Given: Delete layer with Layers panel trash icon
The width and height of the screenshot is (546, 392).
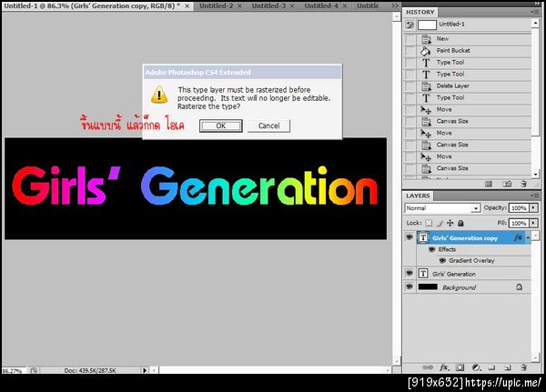Looking at the screenshot, I should [523, 367].
